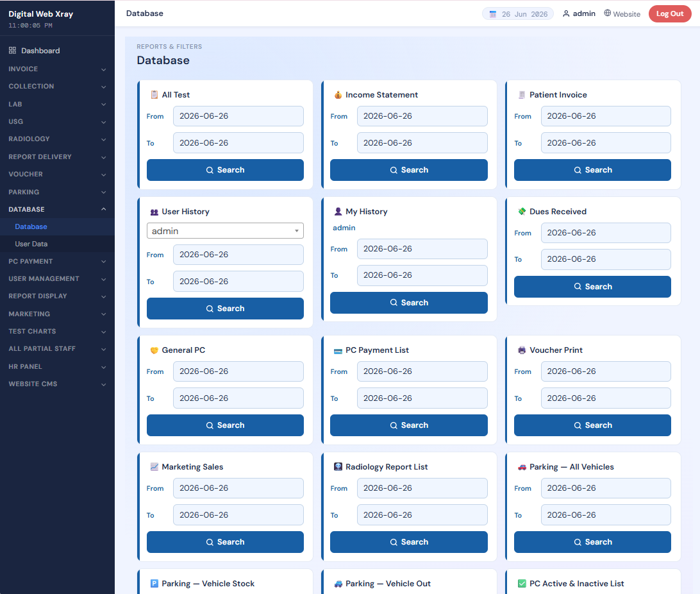This screenshot has width=700, height=594.
Task: Click the Log Out button
Action: [x=670, y=14]
